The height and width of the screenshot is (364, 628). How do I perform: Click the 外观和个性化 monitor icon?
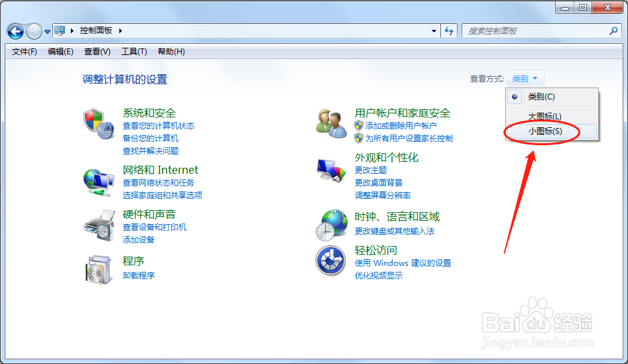pyautogui.click(x=331, y=170)
